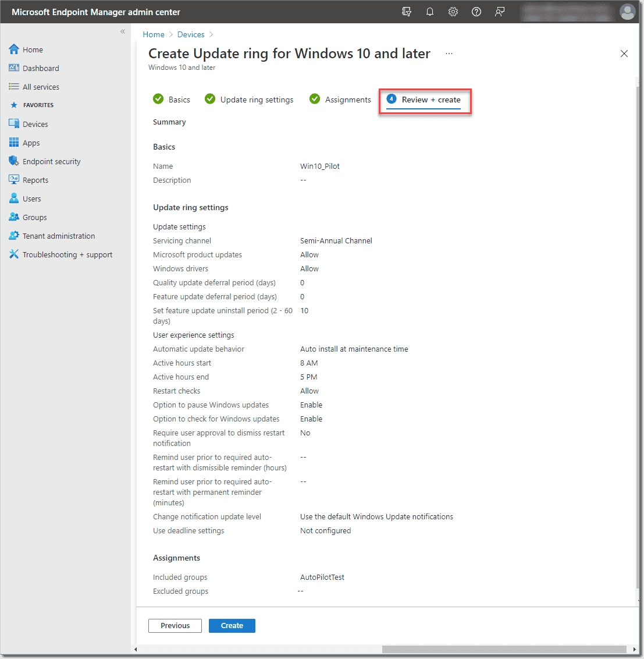Click the Devices breadcrumb link
Screen dimensions: 644x659
point(191,34)
